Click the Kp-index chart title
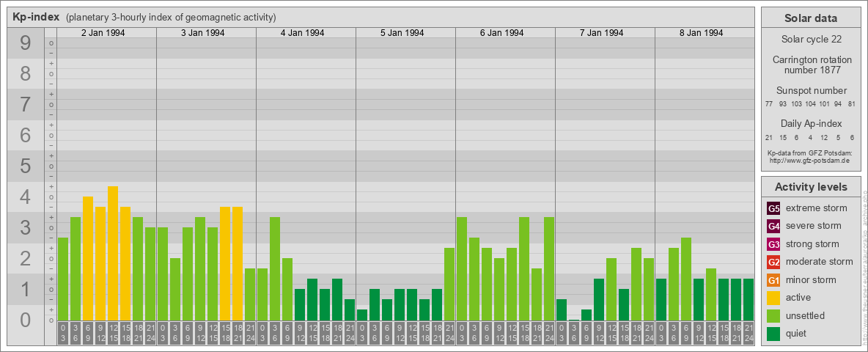This screenshot has width=868, height=352. 36,17
